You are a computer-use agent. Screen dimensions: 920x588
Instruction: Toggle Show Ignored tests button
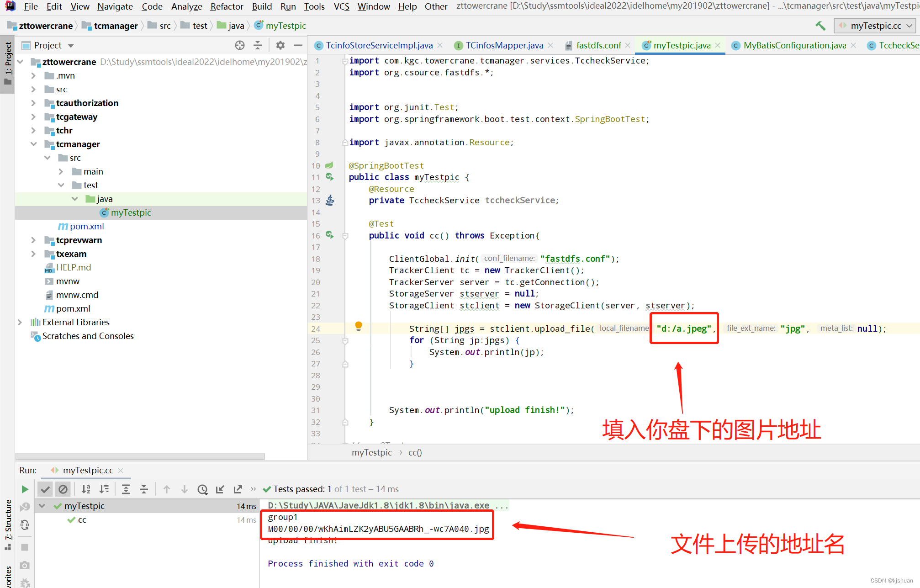[63, 489]
